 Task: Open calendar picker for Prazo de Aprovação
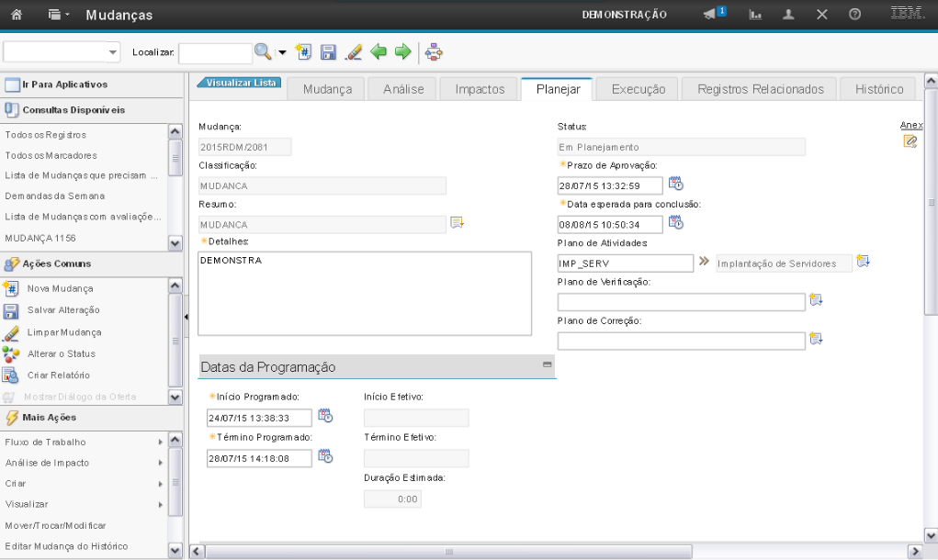675,183
